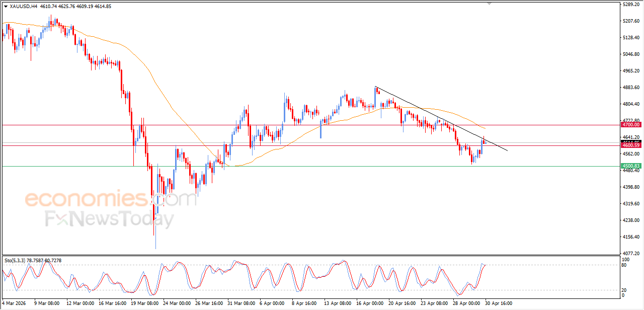The width and height of the screenshot is (644, 310).
Task: Click the 5046.80 price axis value
Action: click(x=631, y=54)
